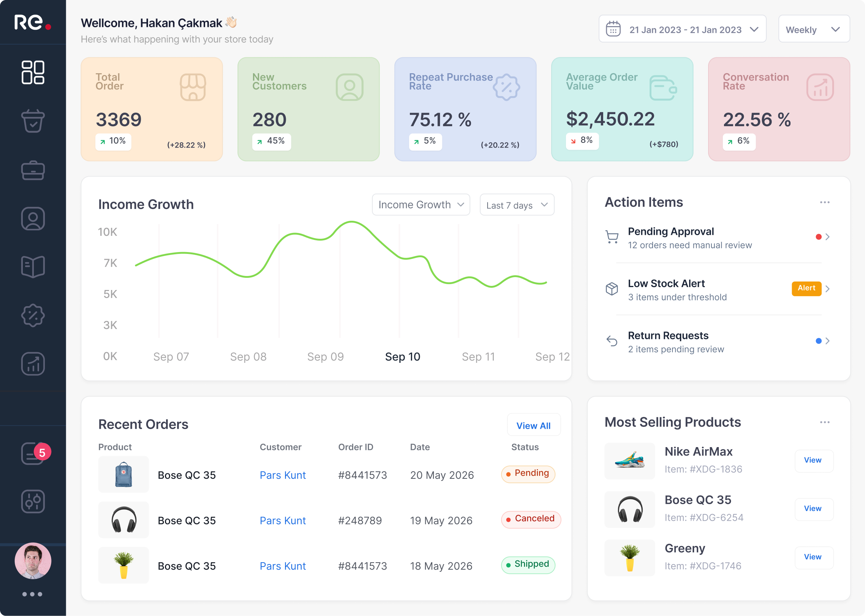
Task: Open the orders basket icon in sidebar
Action: coord(33,121)
